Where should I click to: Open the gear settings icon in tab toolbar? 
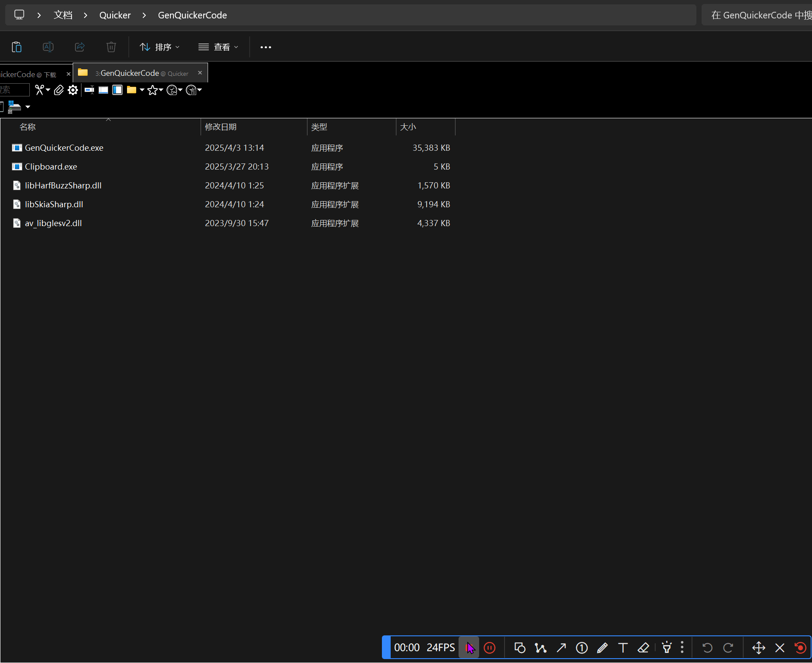coord(73,90)
